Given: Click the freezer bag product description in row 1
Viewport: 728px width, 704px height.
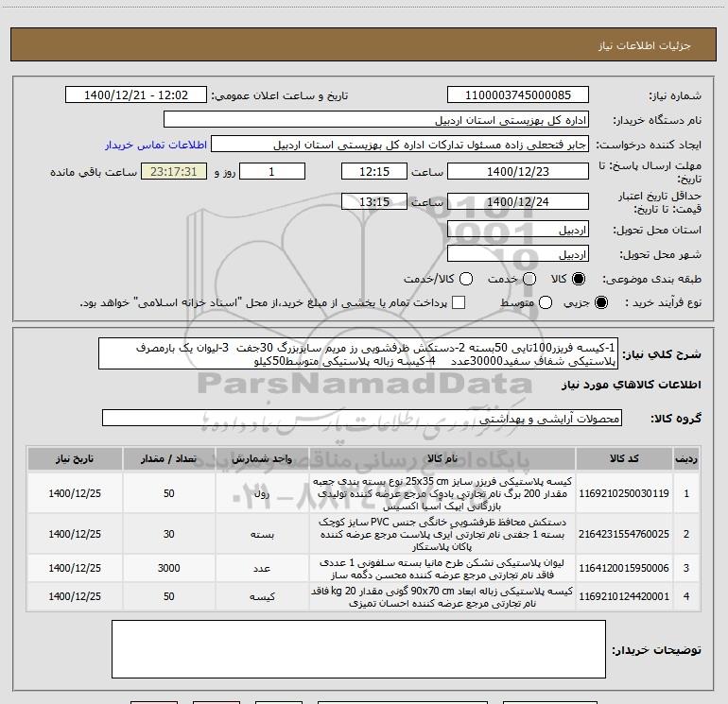Looking at the screenshot, I should (x=442, y=493).
